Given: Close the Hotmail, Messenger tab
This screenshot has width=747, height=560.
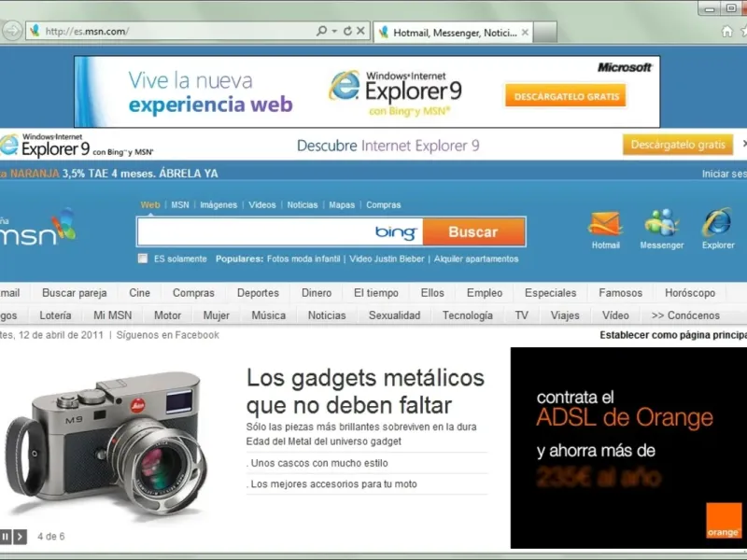Looking at the screenshot, I should point(525,33).
